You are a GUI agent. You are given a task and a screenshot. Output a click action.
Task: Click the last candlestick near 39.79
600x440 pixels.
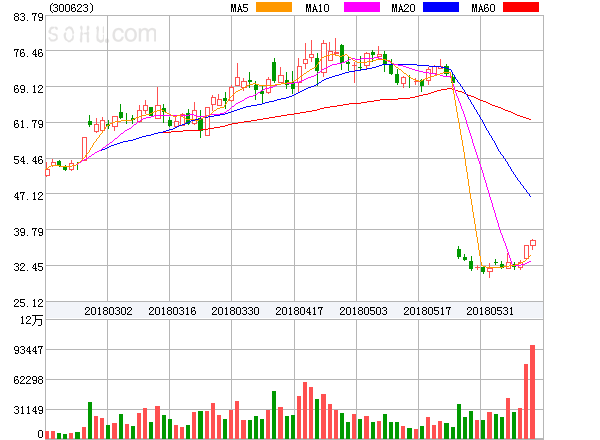click(x=533, y=243)
